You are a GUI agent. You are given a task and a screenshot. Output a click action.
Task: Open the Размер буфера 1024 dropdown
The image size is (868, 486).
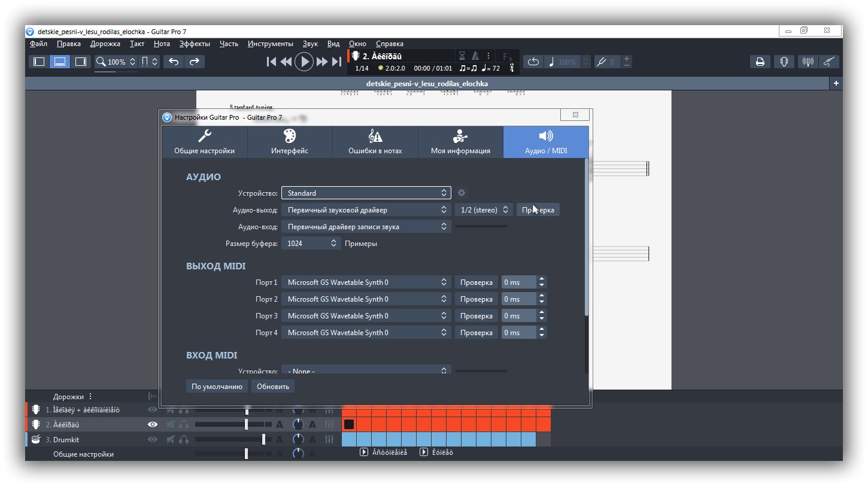point(311,244)
